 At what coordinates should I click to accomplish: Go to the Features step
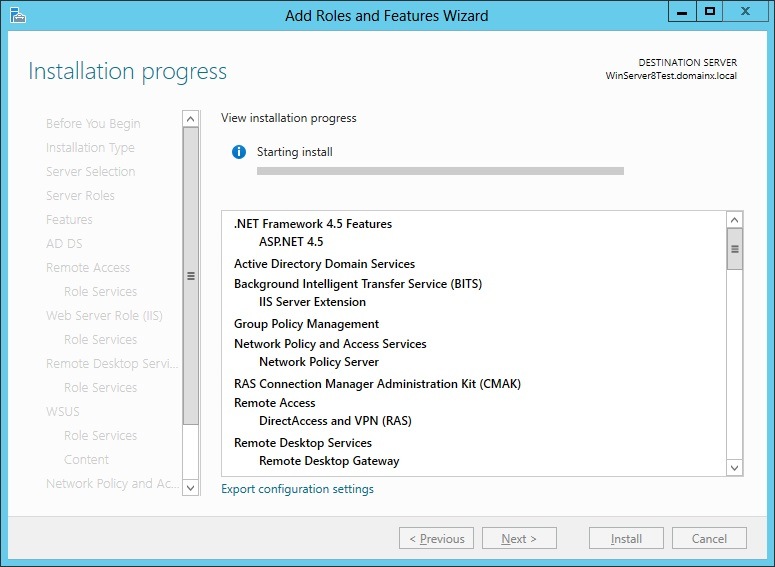(69, 219)
